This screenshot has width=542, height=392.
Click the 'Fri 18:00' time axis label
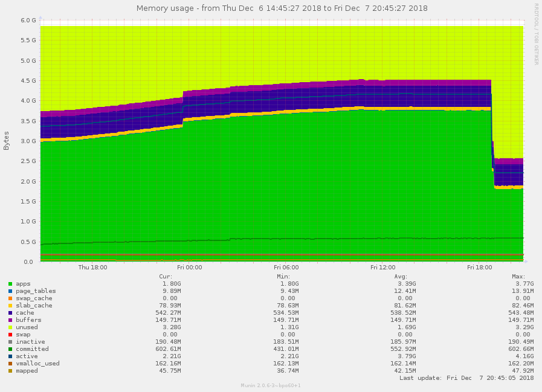click(x=479, y=267)
